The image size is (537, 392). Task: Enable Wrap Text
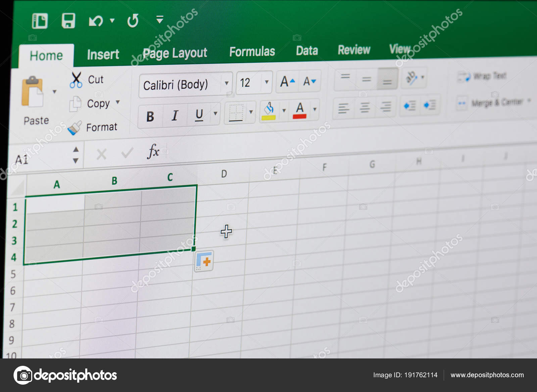click(x=482, y=76)
